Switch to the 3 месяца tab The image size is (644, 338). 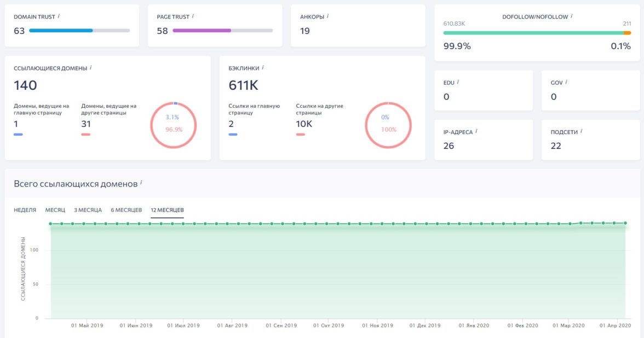tap(88, 210)
